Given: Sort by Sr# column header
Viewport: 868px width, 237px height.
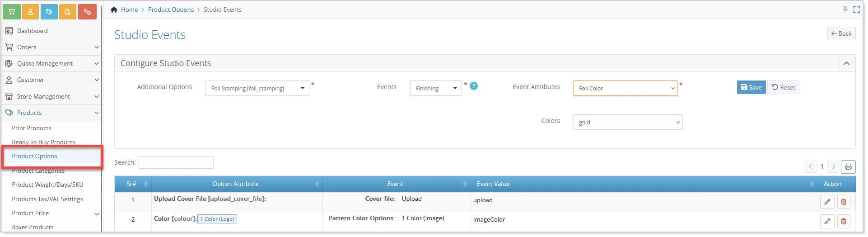Looking at the screenshot, I should [x=133, y=184].
